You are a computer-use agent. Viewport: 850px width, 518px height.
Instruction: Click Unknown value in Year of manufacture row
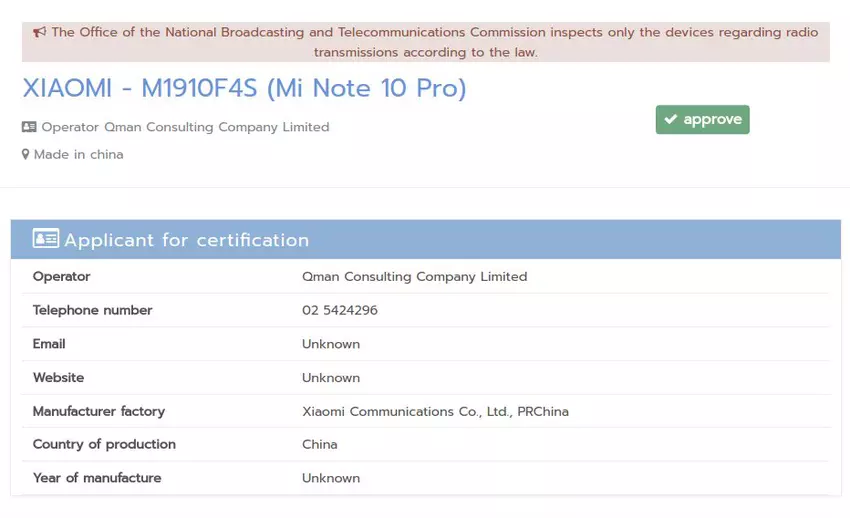pyautogui.click(x=330, y=479)
